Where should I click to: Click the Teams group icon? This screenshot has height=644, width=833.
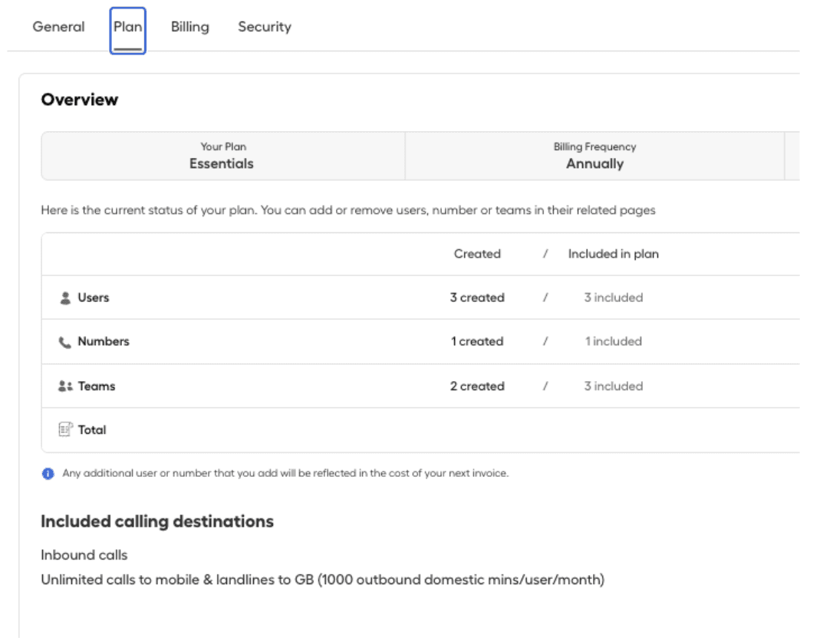point(67,386)
